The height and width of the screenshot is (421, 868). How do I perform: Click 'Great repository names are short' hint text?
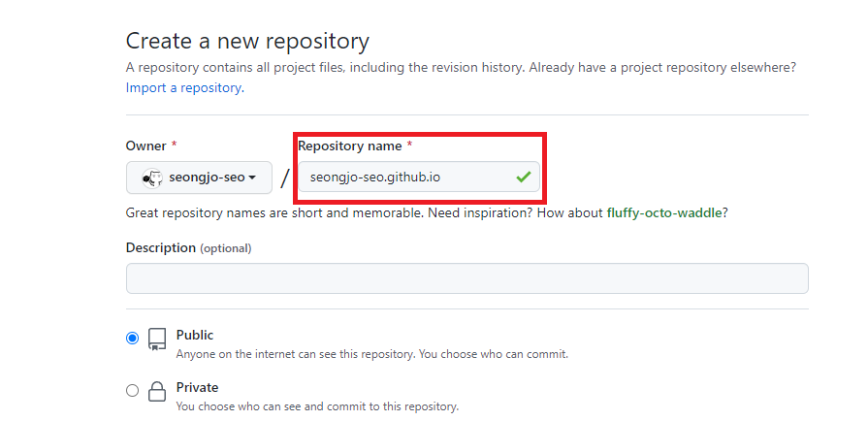[x=427, y=212]
